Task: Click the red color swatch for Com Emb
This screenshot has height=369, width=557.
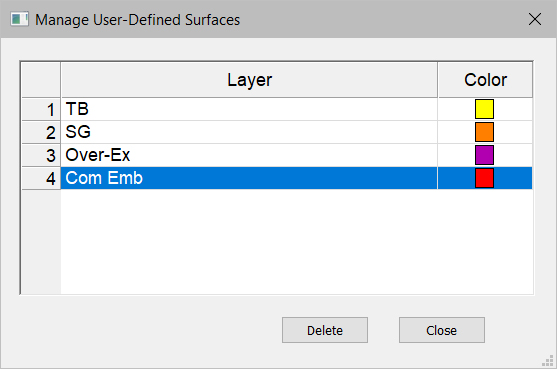Action: [x=484, y=178]
